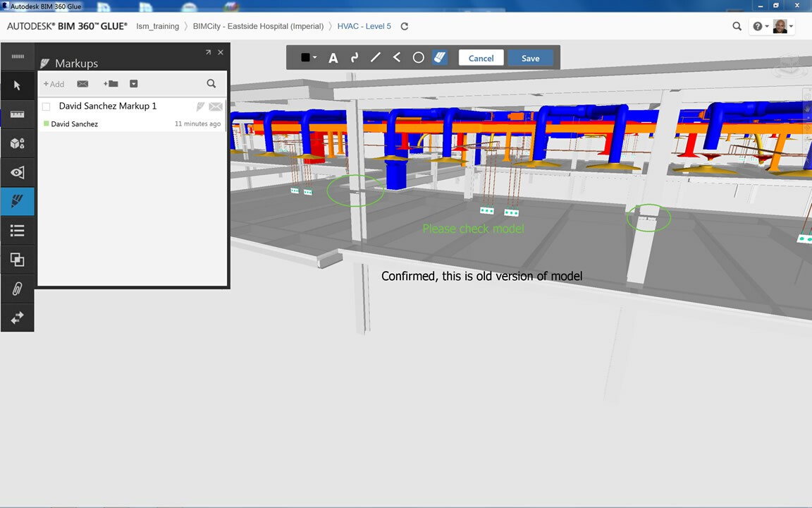Viewport: 812px width, 508px height.
Task: Open the Views panel (eye icon)
Action: point(17,172)
